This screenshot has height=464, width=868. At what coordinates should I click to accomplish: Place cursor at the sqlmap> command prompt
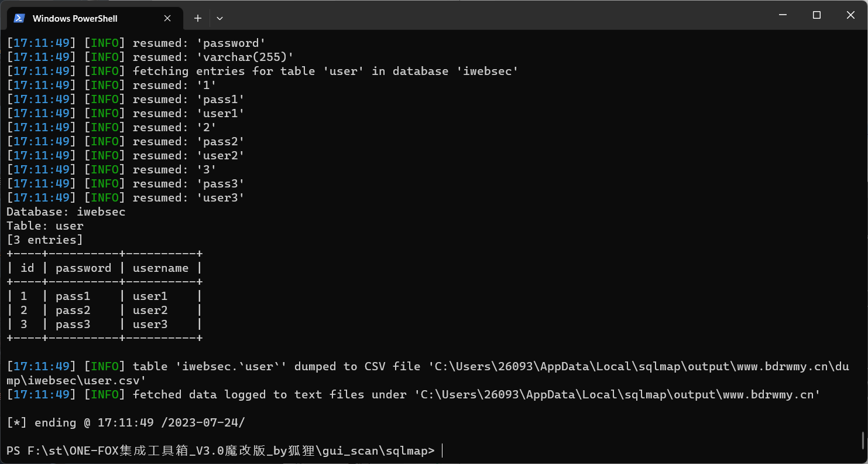coord(442,451)
